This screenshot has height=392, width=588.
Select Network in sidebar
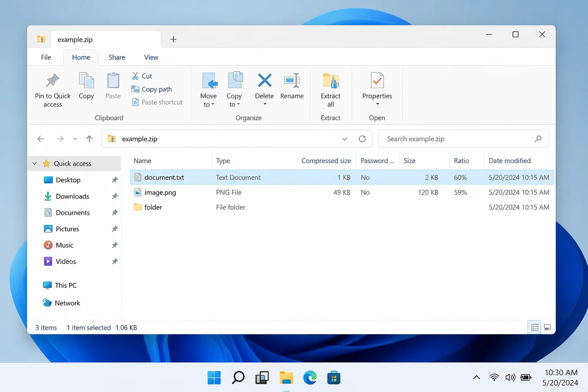tap(67, 303)
